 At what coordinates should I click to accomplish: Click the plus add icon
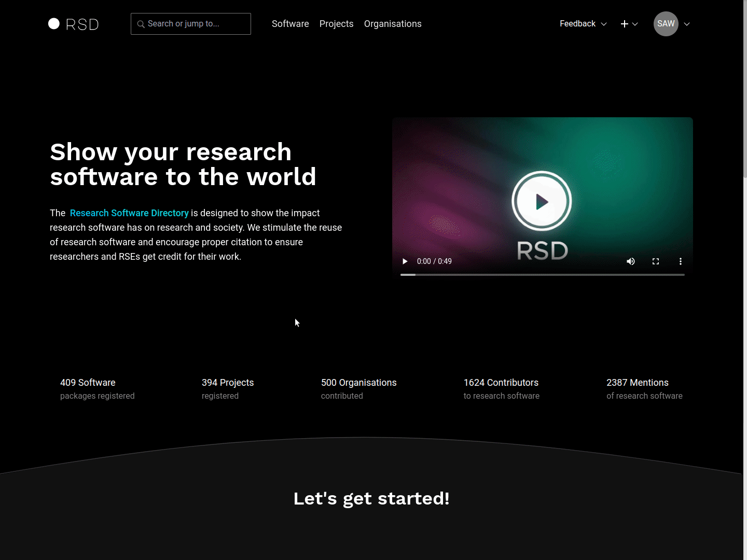[625, 24]
